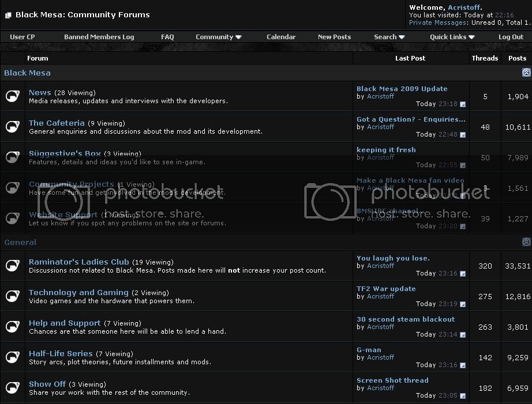Open the Screen Shot thread last post
This screenshot has width=532, height=404.
[392, 380]
